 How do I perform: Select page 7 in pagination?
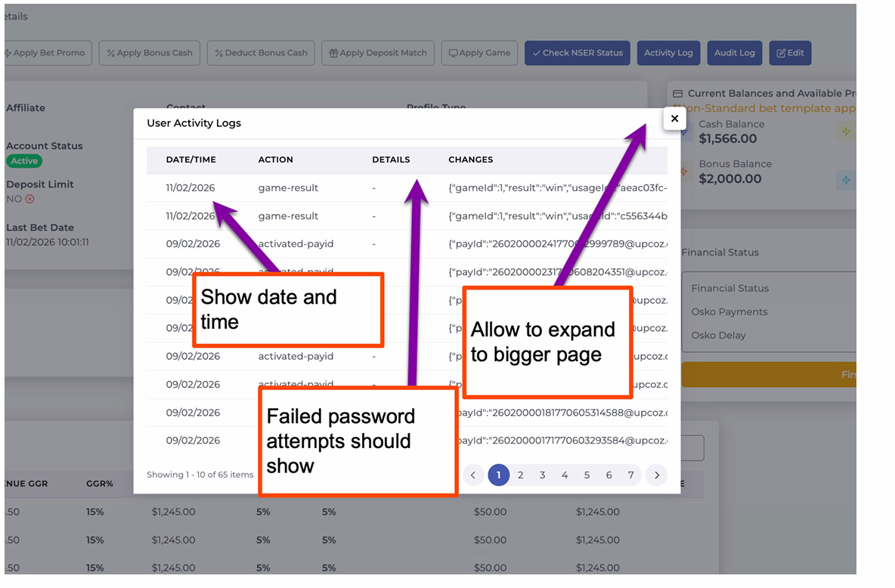coord(630,475)
